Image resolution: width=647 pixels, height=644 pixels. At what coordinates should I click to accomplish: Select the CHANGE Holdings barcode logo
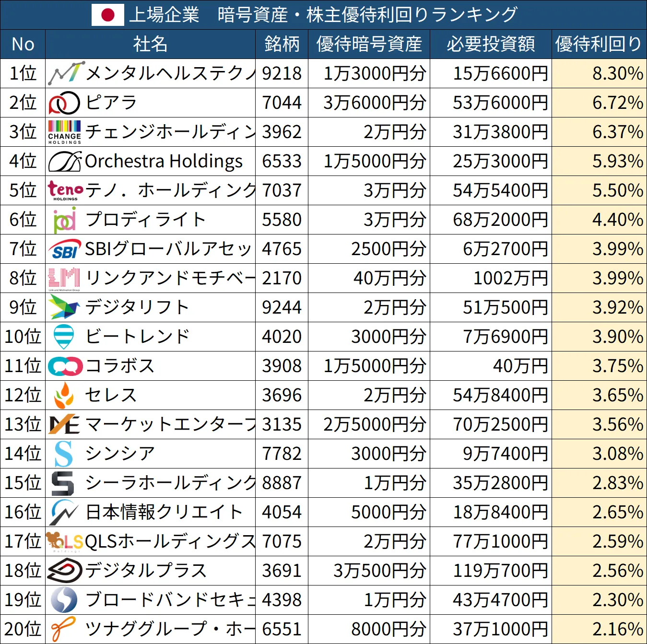pyautogui.click(x=64, y=132)
